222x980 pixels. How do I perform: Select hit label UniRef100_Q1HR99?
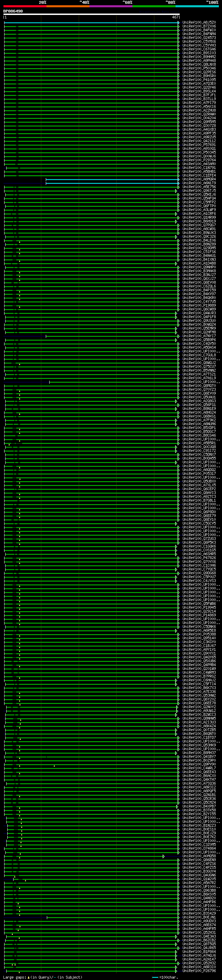point(199,217)
